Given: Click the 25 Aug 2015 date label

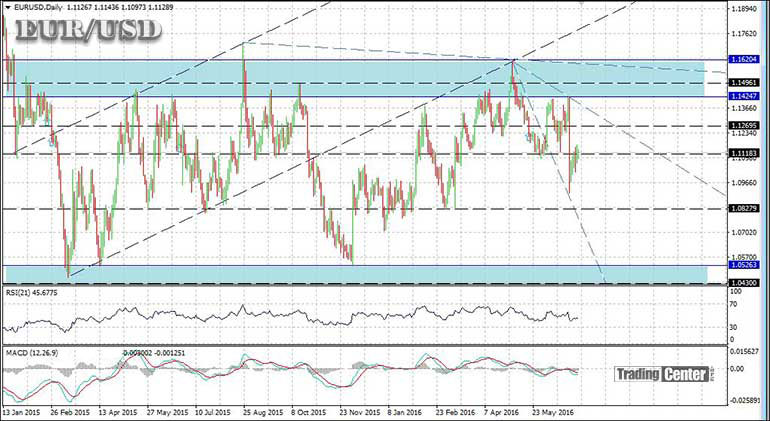Looking at the screenshot, I should click(x=262, y=414).
